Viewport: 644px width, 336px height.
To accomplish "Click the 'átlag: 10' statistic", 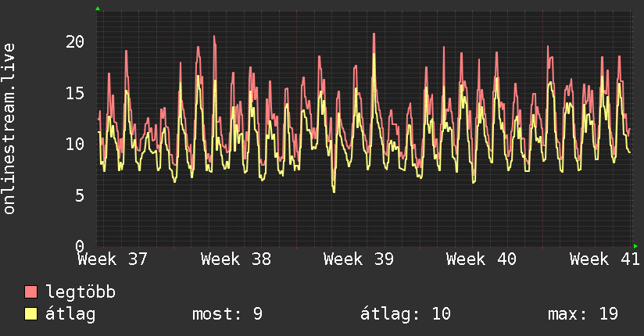I will point(406,314).
